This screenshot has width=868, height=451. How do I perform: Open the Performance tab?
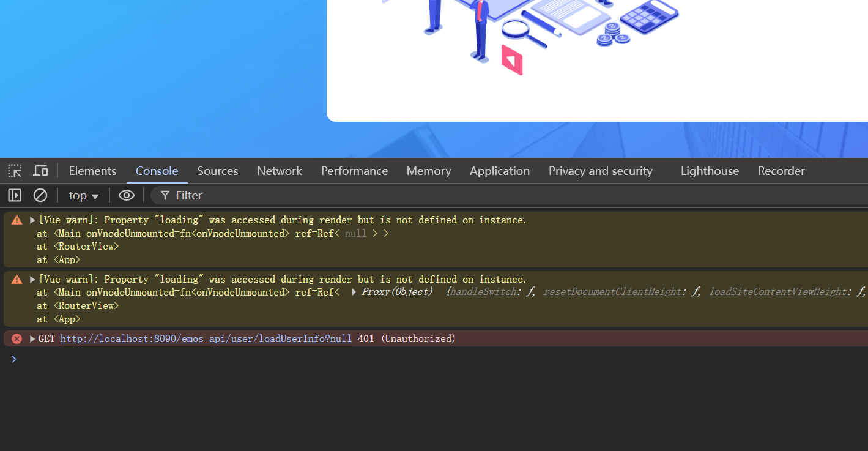coord(355,171)
